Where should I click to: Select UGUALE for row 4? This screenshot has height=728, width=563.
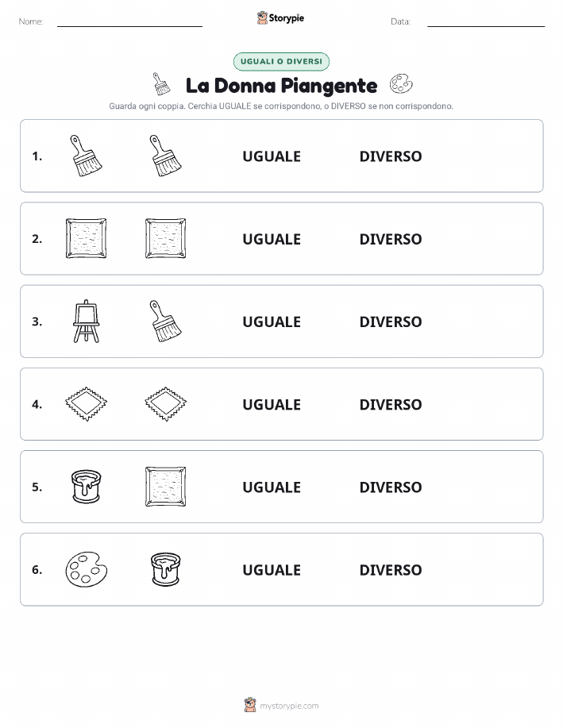(272, 404)
